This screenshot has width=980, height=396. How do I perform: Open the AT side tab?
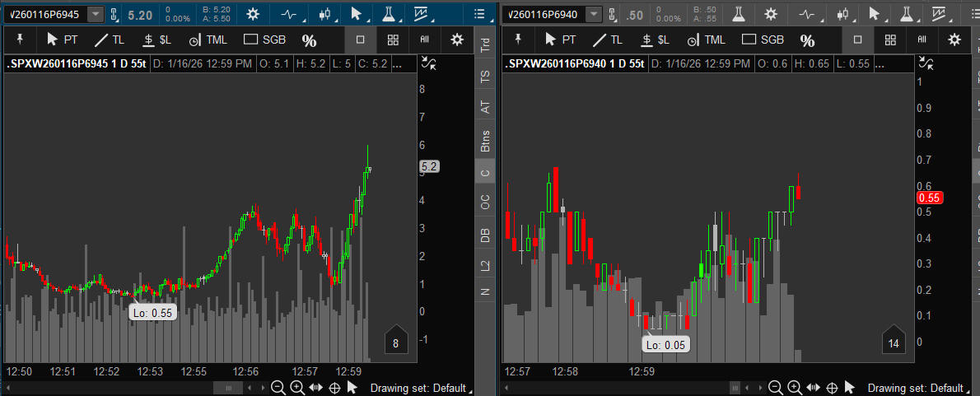point(485,106)
